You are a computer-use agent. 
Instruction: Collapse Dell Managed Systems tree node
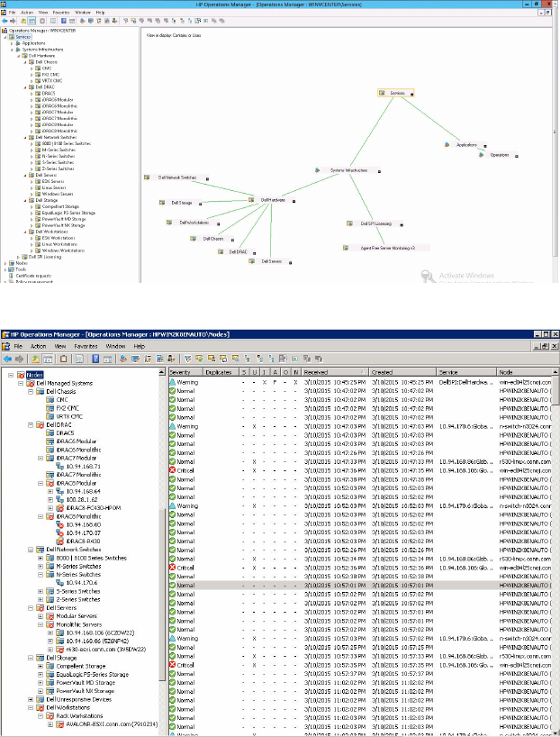click(21, 384)
